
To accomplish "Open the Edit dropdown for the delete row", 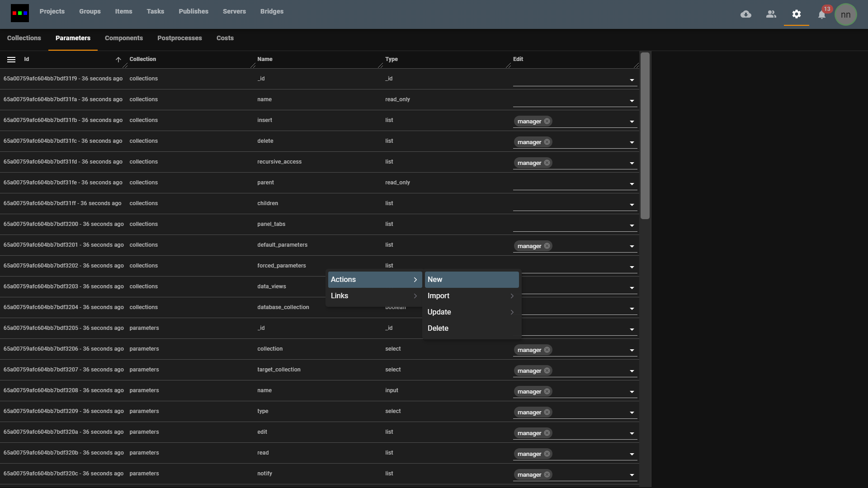I will coord(632,142).
